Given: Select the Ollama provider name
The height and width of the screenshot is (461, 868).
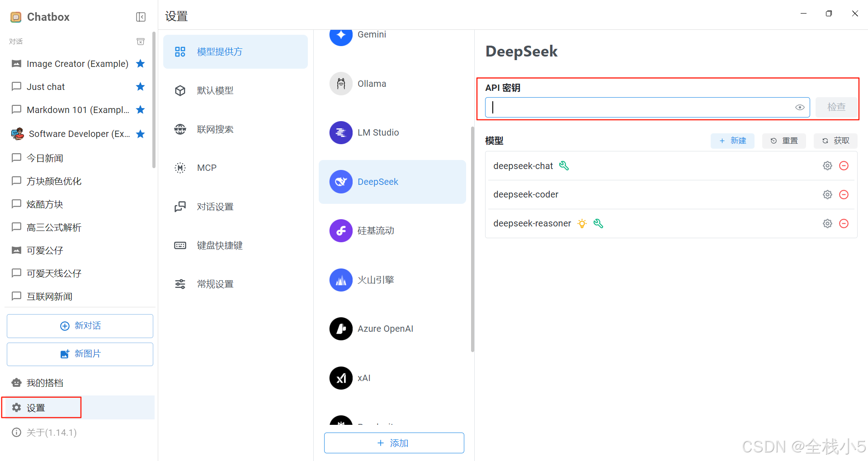Looking at the screenshot, I should point(372,84).
